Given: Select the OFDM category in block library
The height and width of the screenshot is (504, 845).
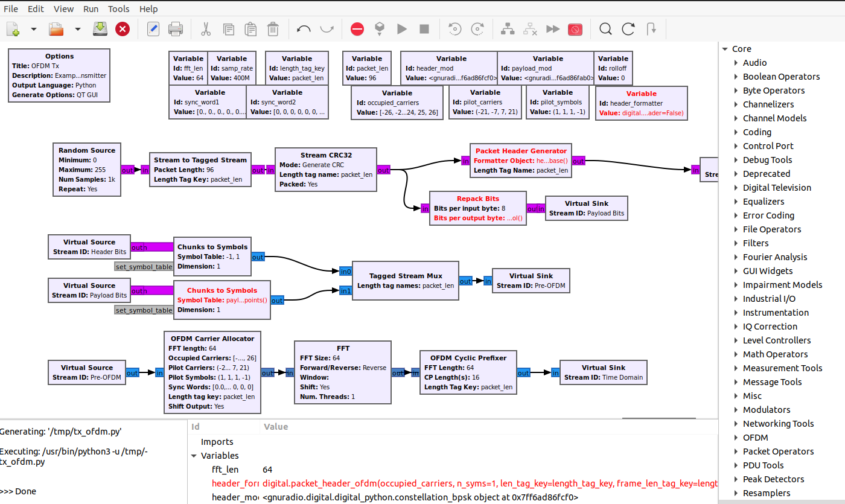Looking at the screenshot, I should click(755, 437).
